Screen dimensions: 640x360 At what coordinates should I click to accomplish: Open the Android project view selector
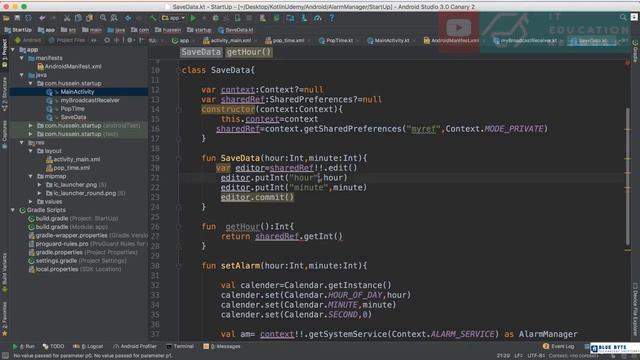pyautogui.click(x=29, y=40)
